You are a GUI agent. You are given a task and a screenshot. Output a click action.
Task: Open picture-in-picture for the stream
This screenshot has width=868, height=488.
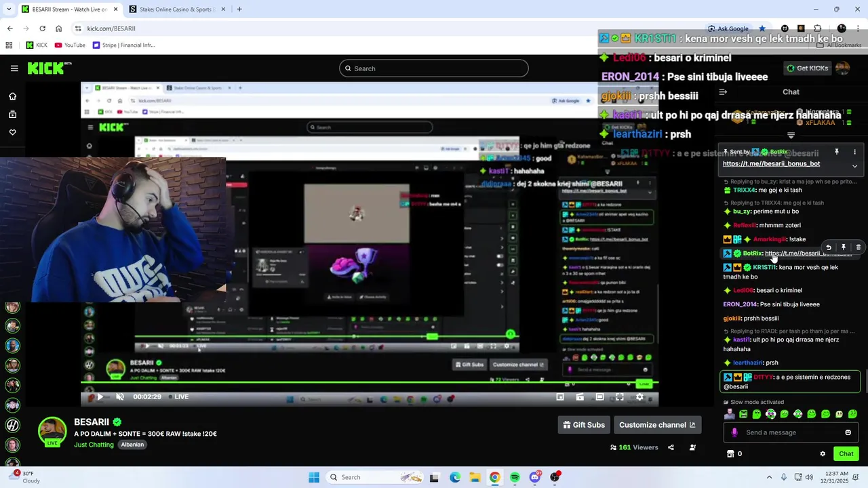point(560,397)
